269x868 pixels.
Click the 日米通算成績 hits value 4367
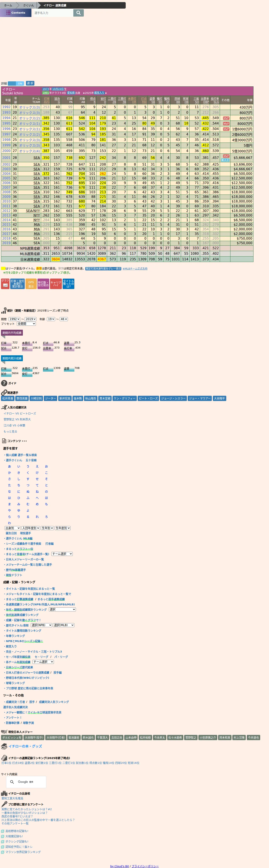pyautogui.click(x=102, y=259)
